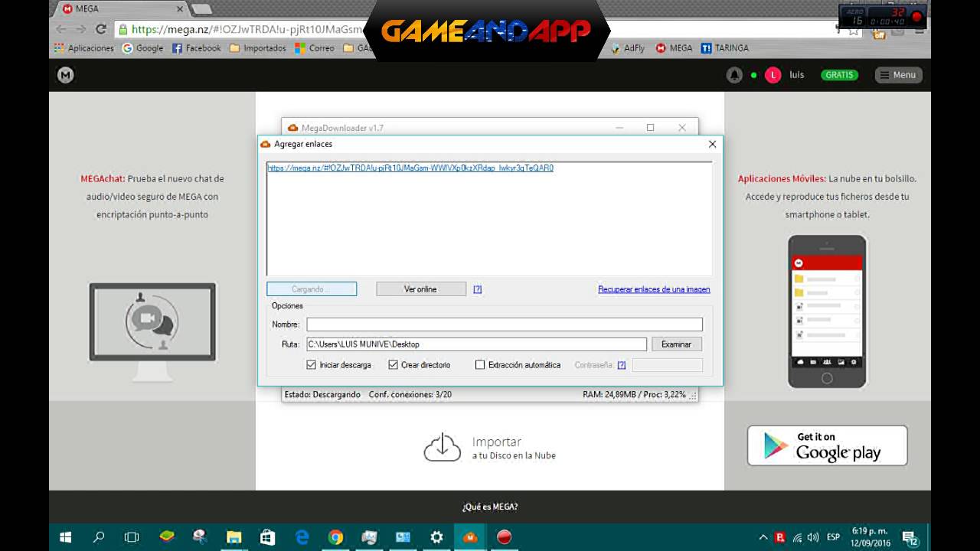Open a new Chrome tab
980x551 pixels.
click(201, 9)
